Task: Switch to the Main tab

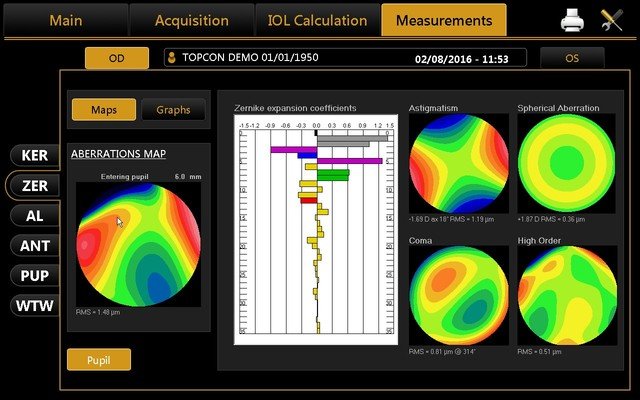Action: pyautogui.click(x=65, y=20)
